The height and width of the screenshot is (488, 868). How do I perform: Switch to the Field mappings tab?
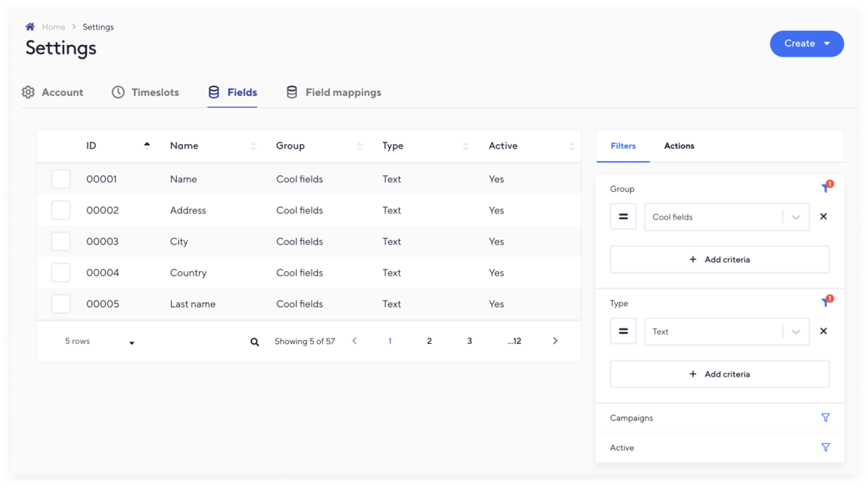click(x=333, y=92)
